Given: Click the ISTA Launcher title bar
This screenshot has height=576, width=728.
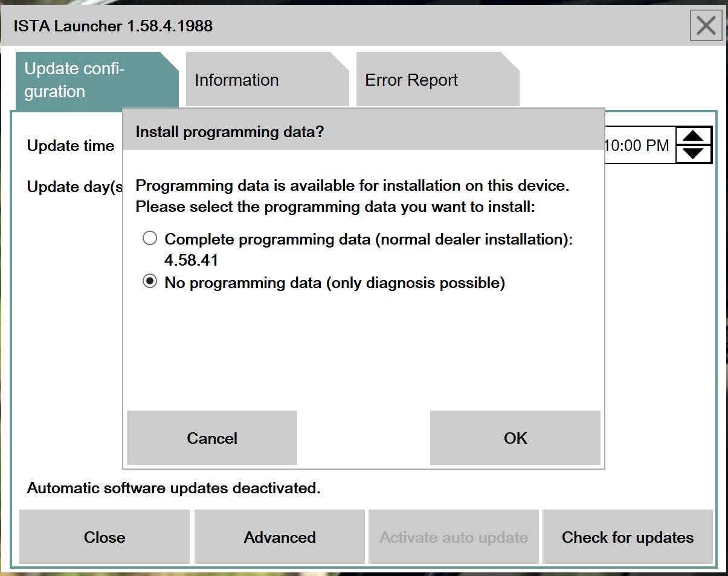Looking at the screenshot, I should [x=112, y=25].
